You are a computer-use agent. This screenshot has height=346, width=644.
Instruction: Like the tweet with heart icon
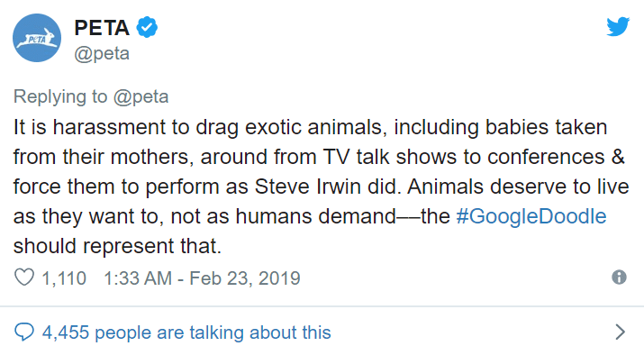tap(24, 278)
